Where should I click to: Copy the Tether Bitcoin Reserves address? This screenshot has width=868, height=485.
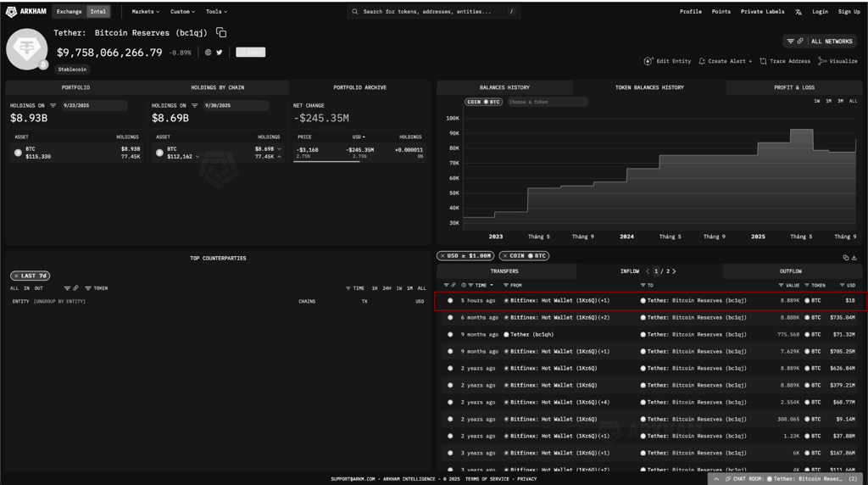[x=221, y=33]
